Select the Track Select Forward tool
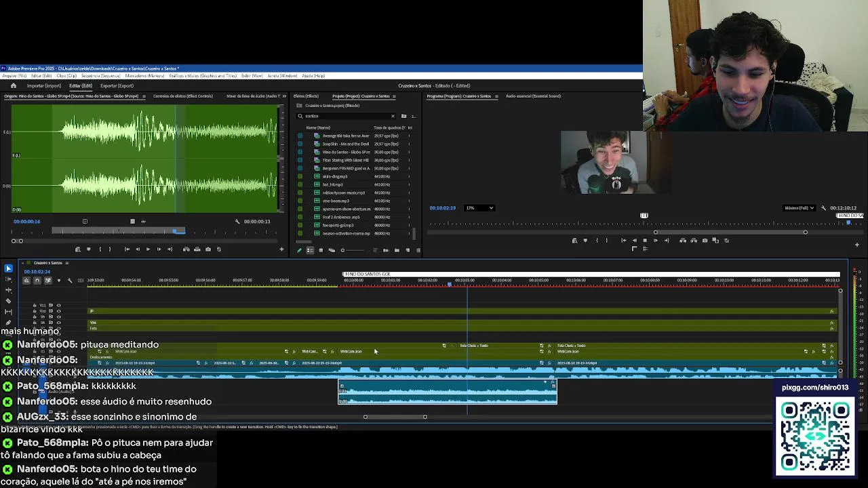The image size is (868, 488). (8, 279)
